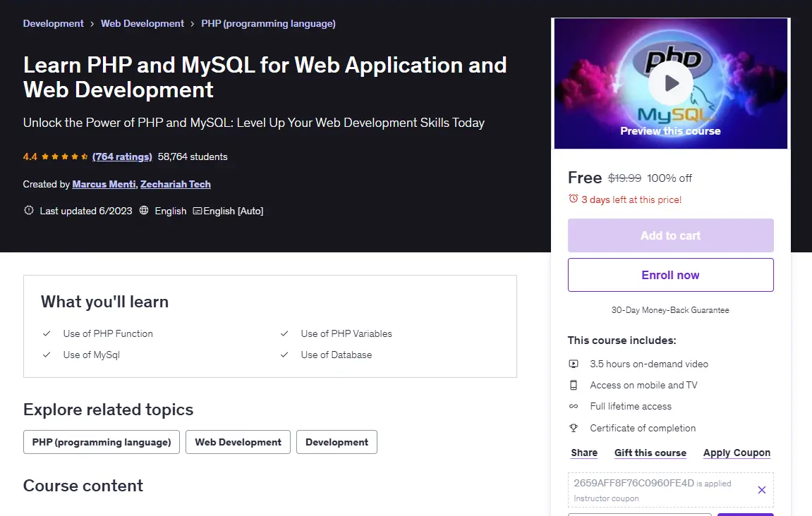Open the 764 ratings link
The image size is (812, 516).
click(x=122, y=156)
